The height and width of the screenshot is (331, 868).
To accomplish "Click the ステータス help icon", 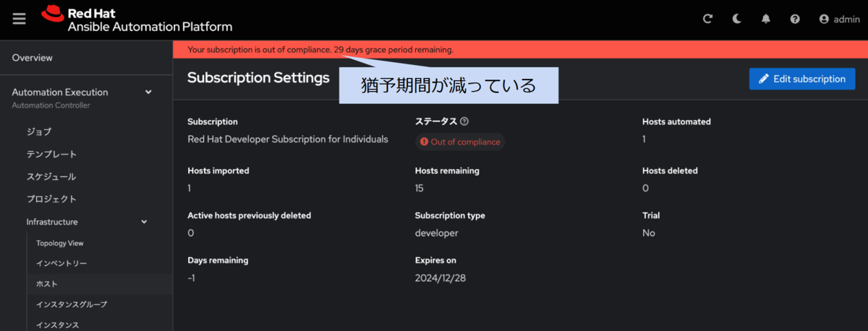I will [x=464, y=121].
